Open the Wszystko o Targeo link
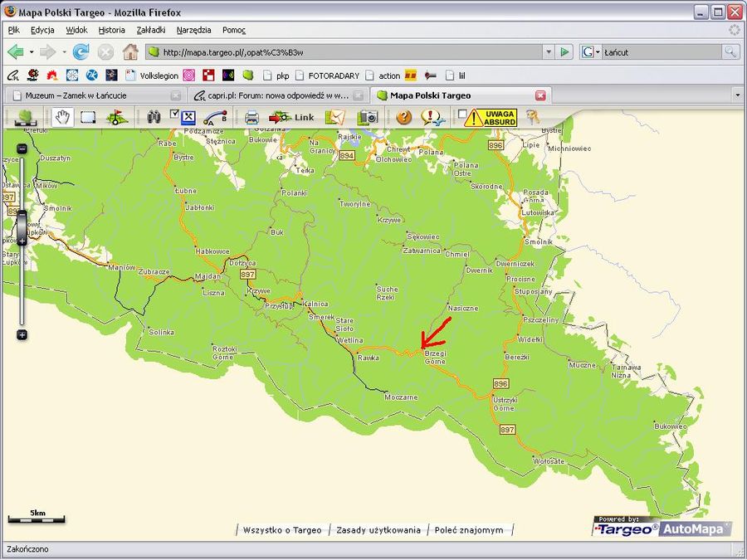Screen dimensions: 747x560 point(282,529)
